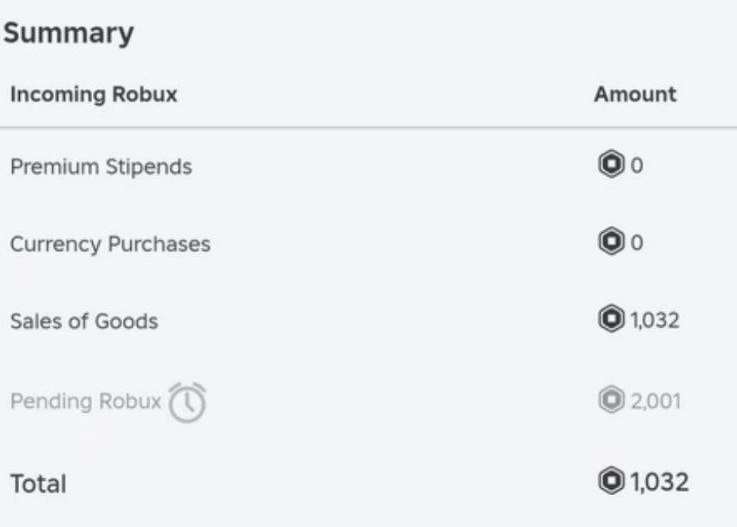Select the Premium Stipends row label

pos(101,167)
